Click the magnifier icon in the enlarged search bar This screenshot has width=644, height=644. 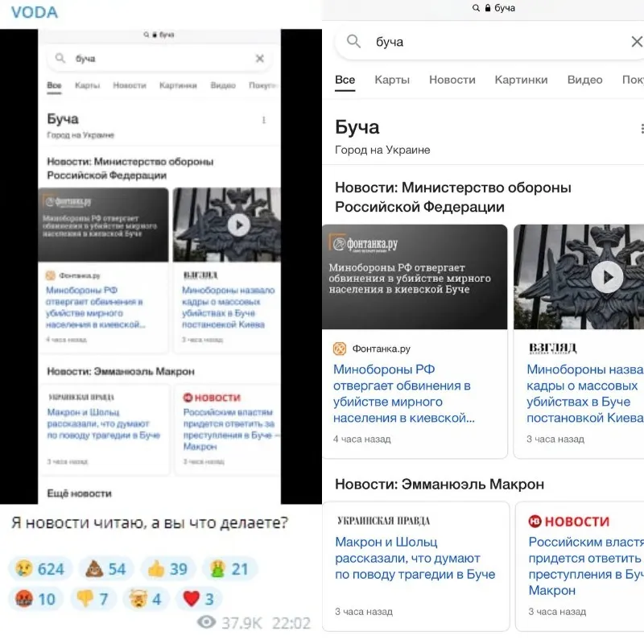click(x=353, y=42)
